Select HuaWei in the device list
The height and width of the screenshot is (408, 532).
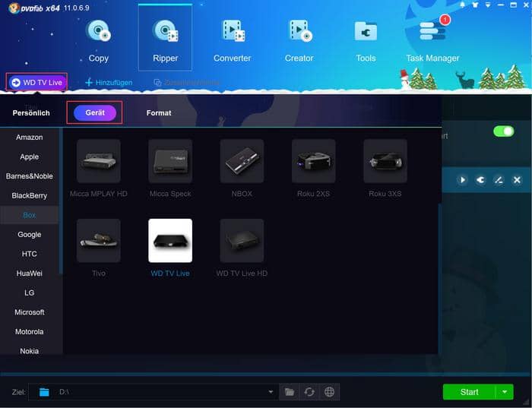click(30, 274)
